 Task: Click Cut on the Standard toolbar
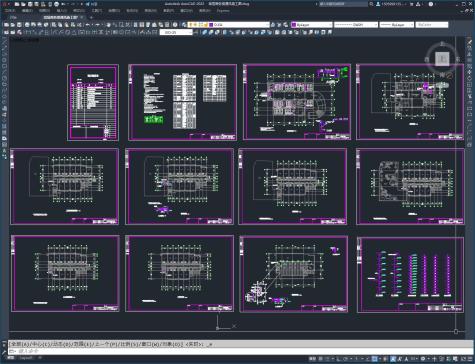(53, 25)
